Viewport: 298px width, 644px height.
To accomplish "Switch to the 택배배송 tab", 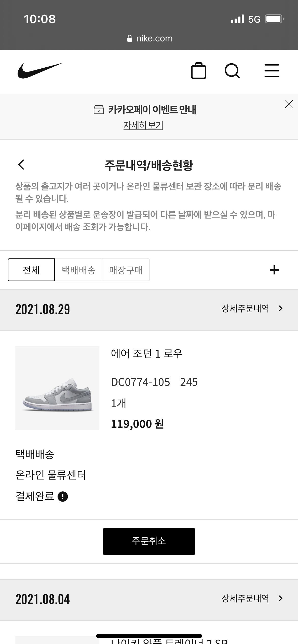I will (78, 270).
